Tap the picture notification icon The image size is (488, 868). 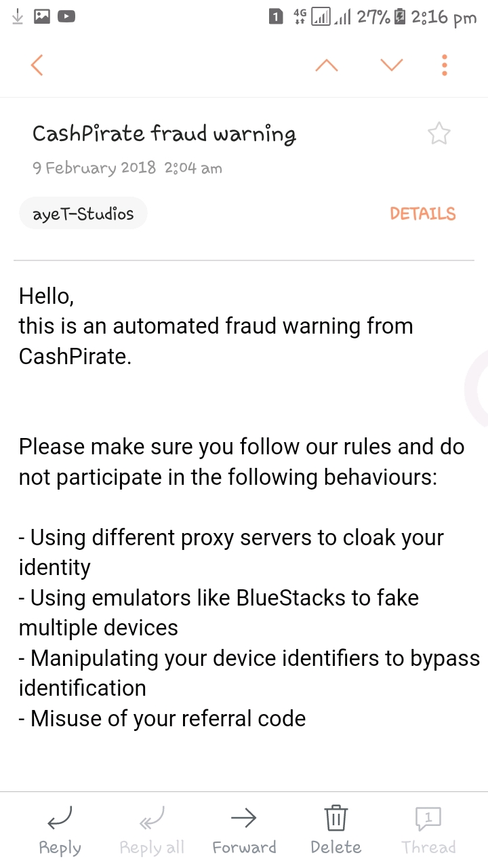click(x=42, y=17)
